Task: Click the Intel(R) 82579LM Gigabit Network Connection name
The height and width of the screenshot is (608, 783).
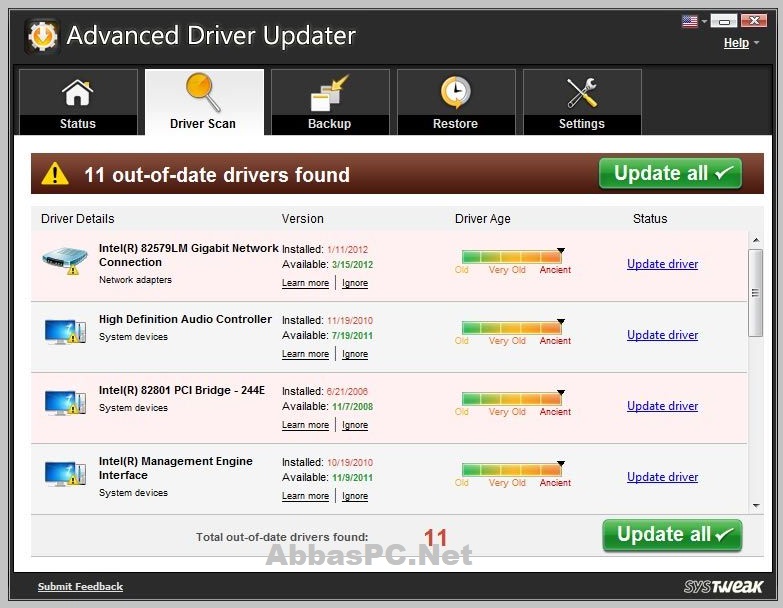Action: coord(188,255)
